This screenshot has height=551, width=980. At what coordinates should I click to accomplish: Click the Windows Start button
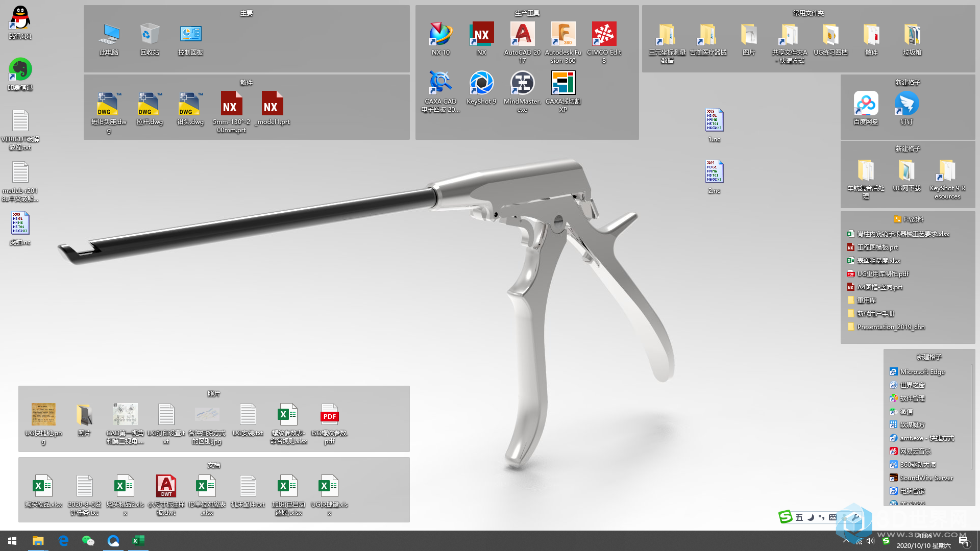click(12, 541)
